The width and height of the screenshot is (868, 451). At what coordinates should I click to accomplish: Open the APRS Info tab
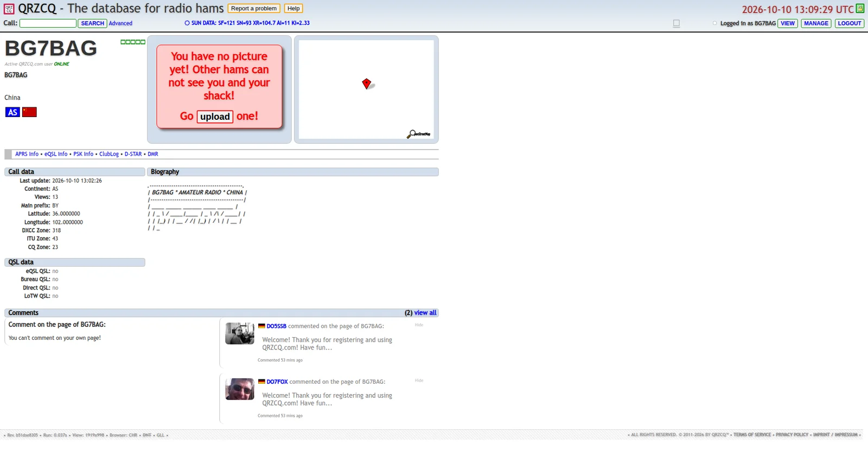coord(27,154)
